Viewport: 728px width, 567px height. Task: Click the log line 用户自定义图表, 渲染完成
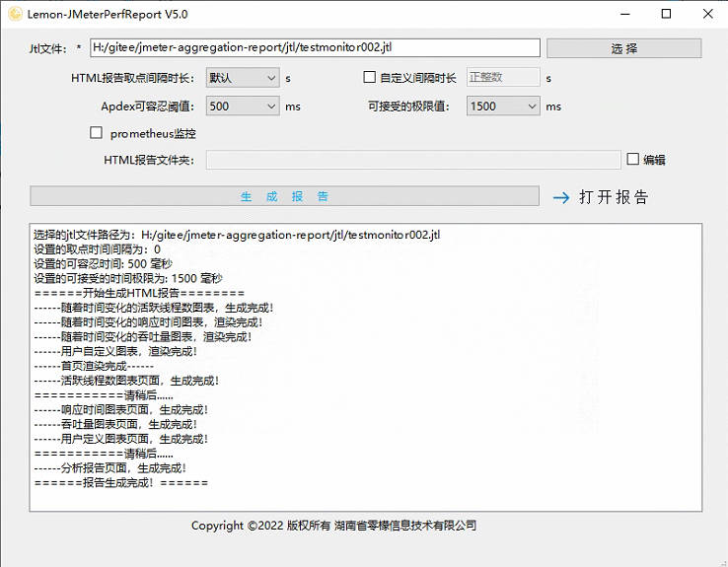coord(115,351)
